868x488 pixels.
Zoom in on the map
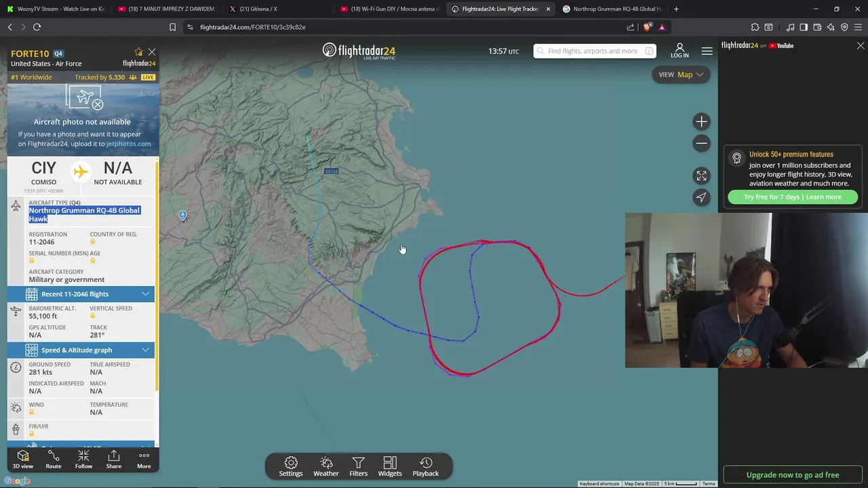[701, 122]
